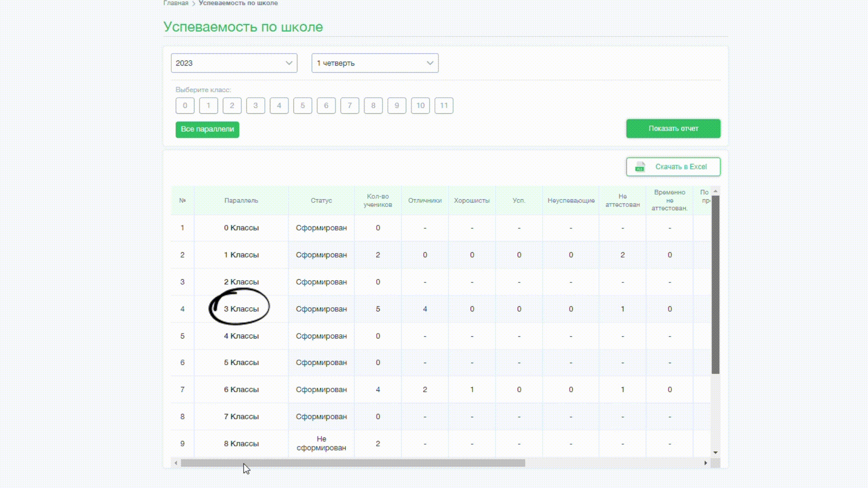Toggle class 7 selection button

pos(349,106)
